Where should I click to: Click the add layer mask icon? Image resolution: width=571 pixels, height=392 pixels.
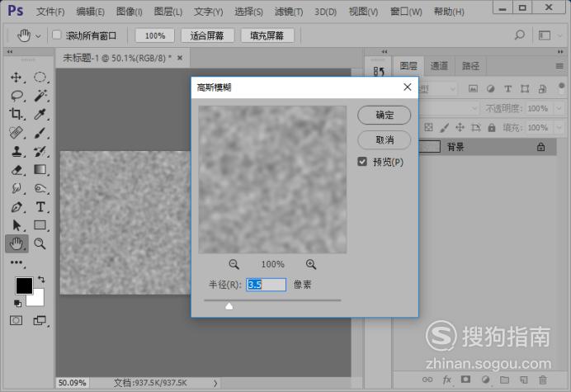465,380
